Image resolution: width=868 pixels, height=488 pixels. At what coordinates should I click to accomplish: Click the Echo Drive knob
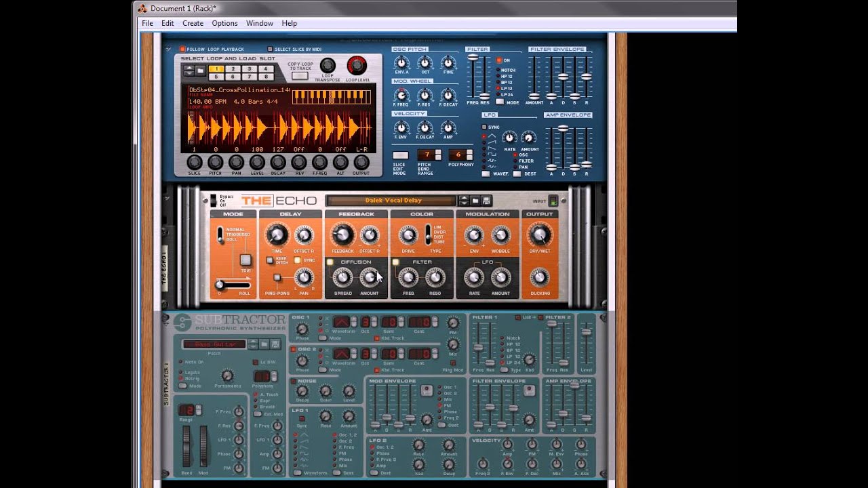click(x=408, y=235)
